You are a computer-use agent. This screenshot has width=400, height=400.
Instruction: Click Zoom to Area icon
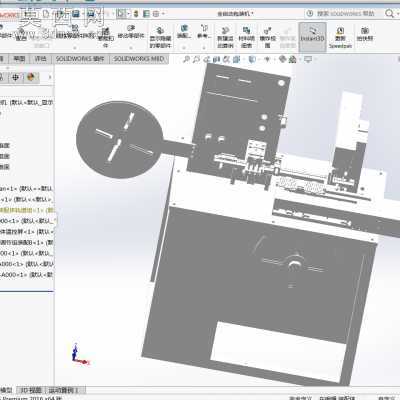(197, 59)
